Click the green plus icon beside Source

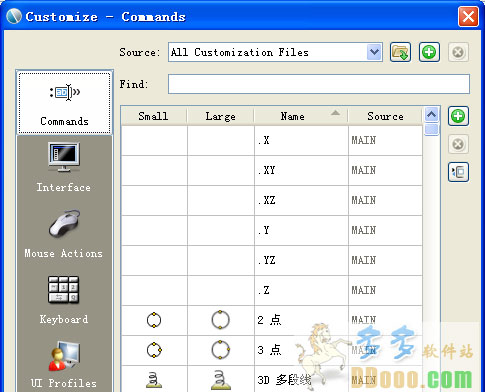429,52
